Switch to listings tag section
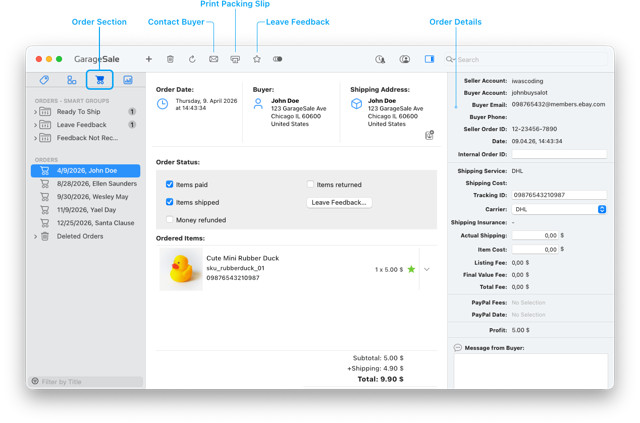This screenshot has height=423, width=640. point(44,80)
